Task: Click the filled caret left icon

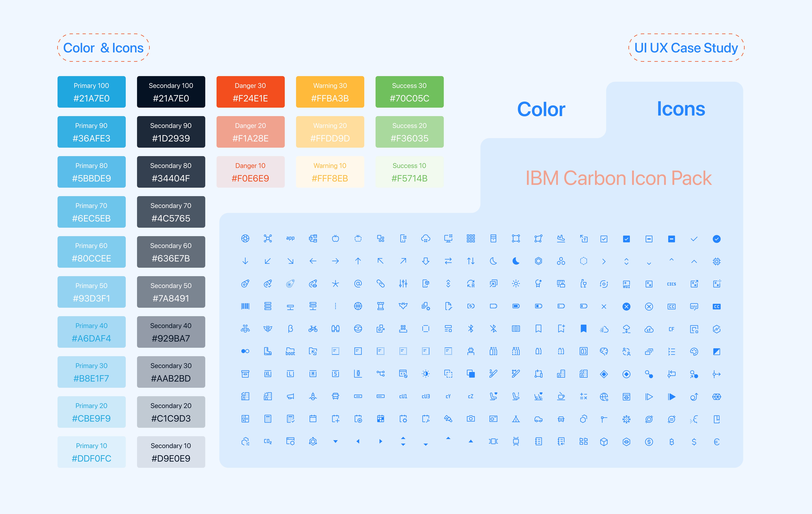Action: pos(358,441)
